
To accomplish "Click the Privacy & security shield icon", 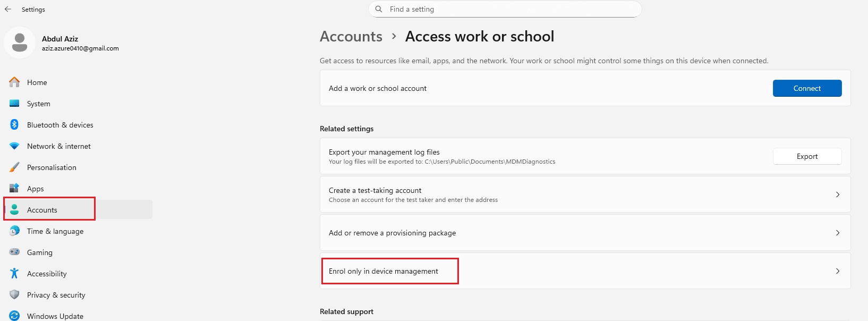I will 14,295.
